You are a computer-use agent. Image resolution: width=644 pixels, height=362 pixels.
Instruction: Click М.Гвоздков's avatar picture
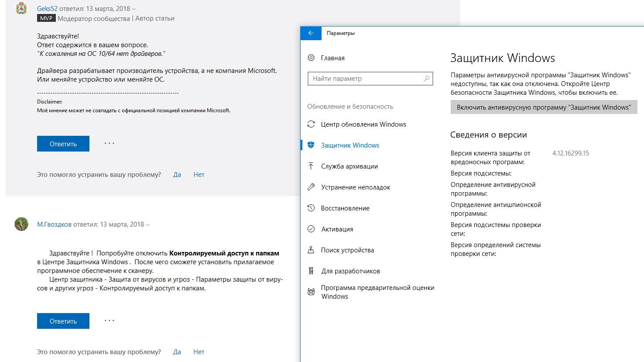click(x=21, y=224)
